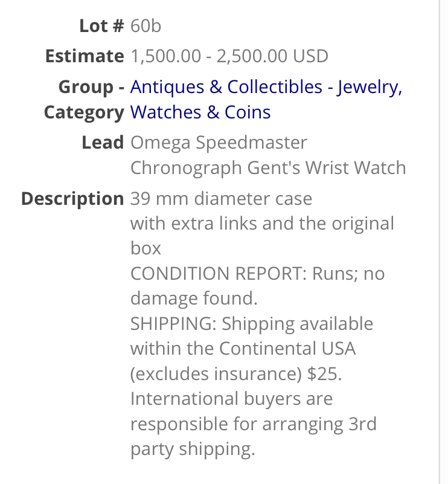Select the 39 mm diameter case line
448x484 pixels.
point(221,199)
